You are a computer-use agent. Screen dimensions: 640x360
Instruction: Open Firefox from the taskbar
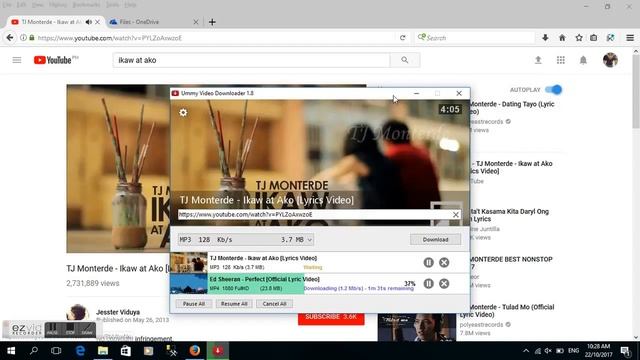click(x=195, y=351)
